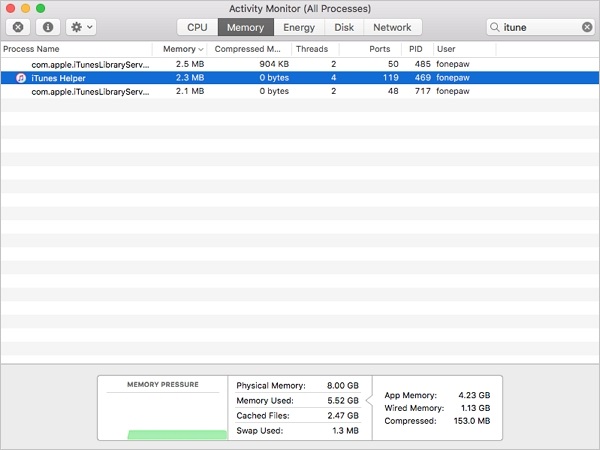
Task: Click the 2.1 MB memory value
Action: 190,91
